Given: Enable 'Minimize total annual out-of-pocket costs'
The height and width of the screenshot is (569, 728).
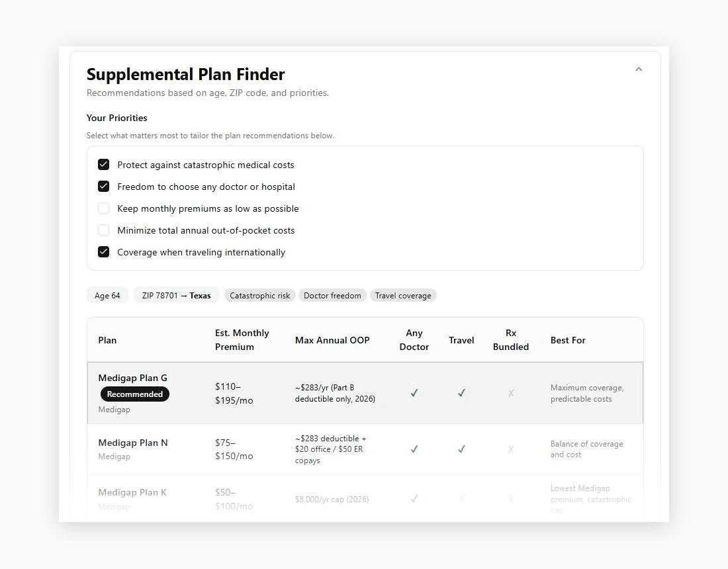Looking at the screenshot, I should tap(103, 230).
